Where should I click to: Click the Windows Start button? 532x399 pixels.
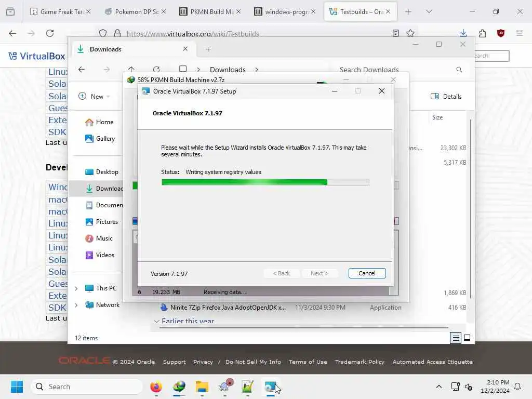[x=17, y=387]
